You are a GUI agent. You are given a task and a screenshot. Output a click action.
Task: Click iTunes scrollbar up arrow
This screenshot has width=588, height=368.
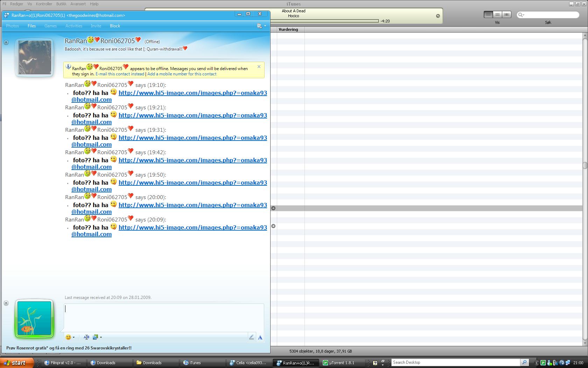[x=585, y=35]
